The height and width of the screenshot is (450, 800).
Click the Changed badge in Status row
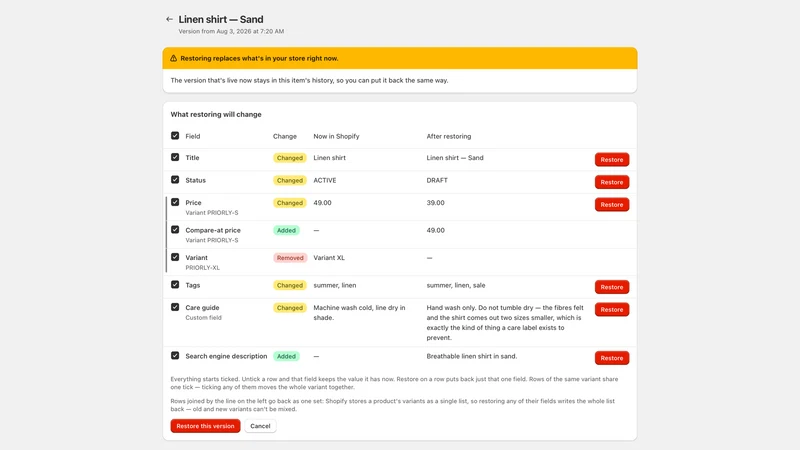290,181
